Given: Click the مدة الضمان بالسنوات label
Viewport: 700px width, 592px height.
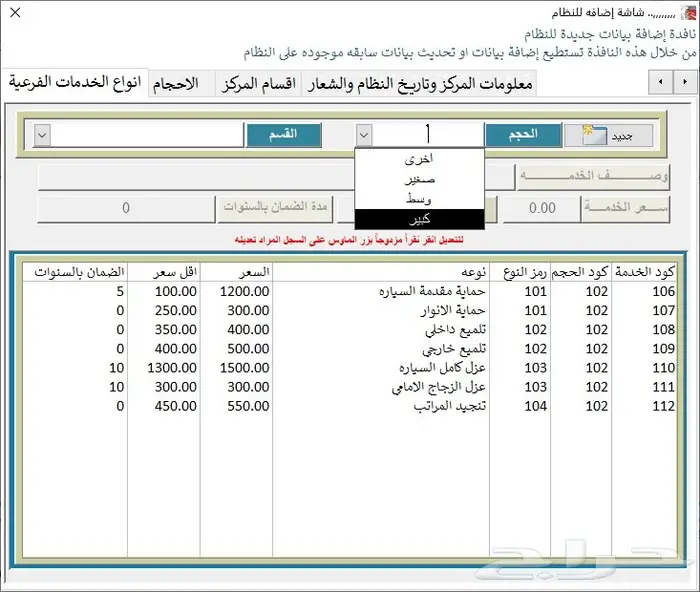Looking at the screenshot, I should [275, 208].
